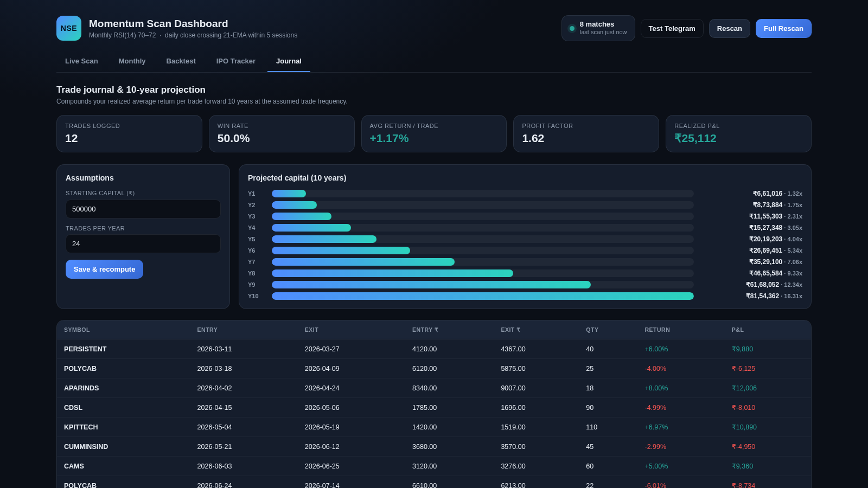Viewport: 868px width, 488px height.
Task: Open the Live Scan tab
Action: tap(81, 61)
